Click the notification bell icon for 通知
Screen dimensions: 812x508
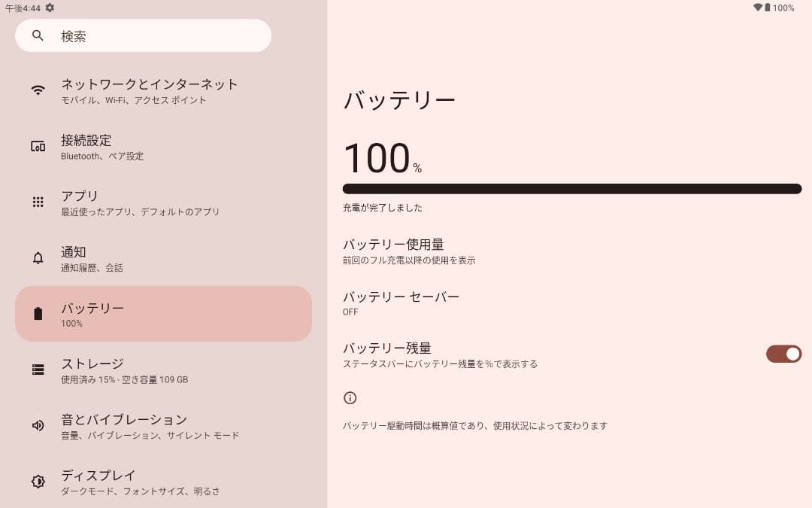pyautogui.click(x=38, y=258)
